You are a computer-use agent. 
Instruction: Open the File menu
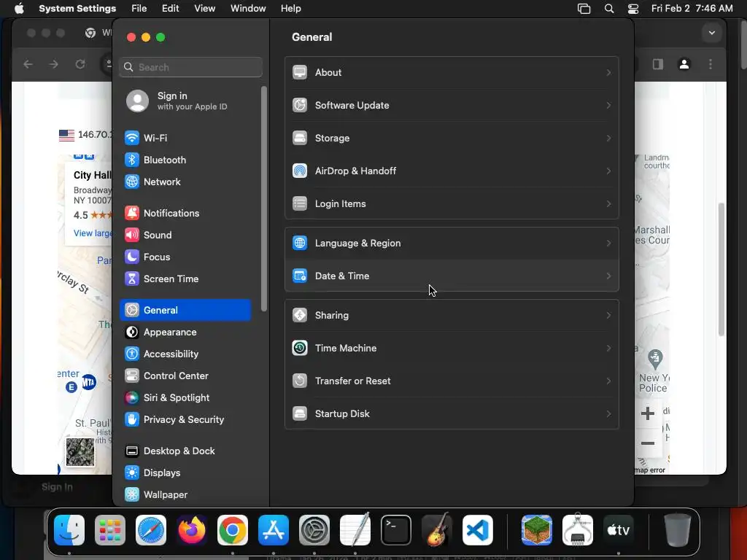click(139, 9)
